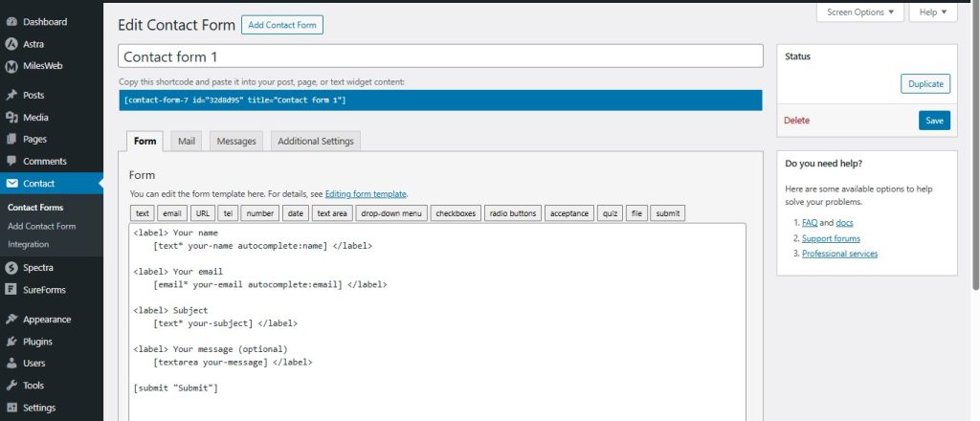Click the Contact envelope icon
The height and width of the screenshot is (421, 980).
click(x=11, y=184)
